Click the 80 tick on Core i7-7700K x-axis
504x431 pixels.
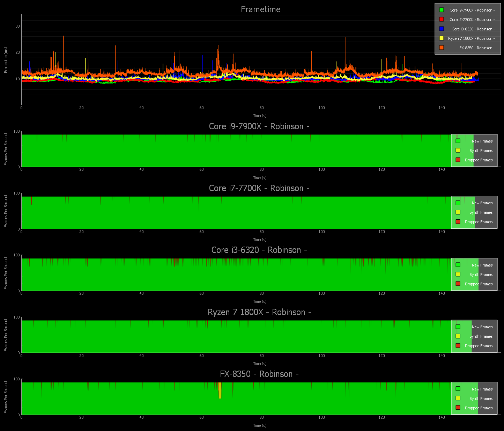pyautogui.click(x=261, y=232)
